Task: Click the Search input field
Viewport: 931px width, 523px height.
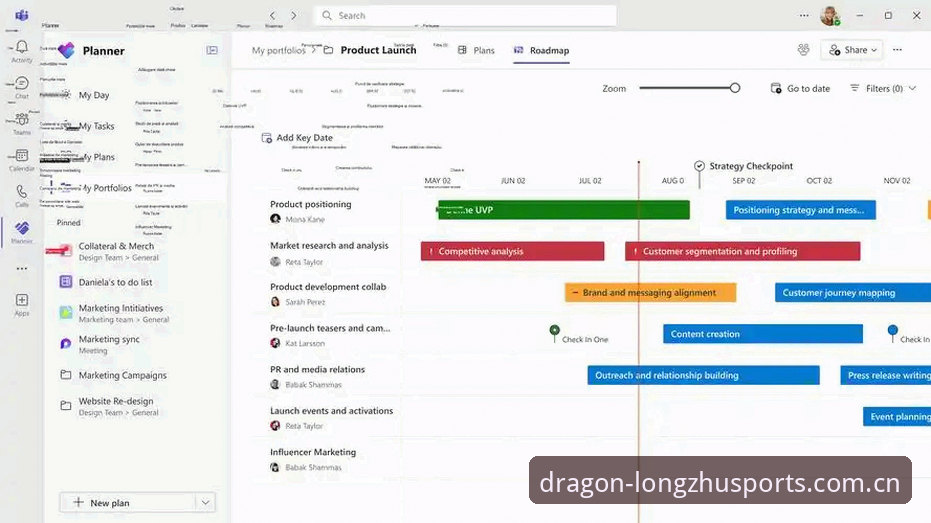Action: (x=466, y=15)
